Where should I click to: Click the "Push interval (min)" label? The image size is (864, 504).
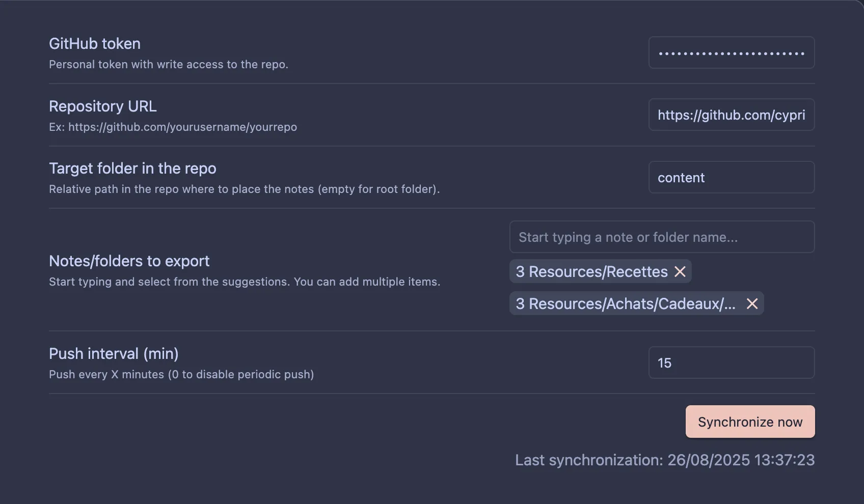(113, 353)
